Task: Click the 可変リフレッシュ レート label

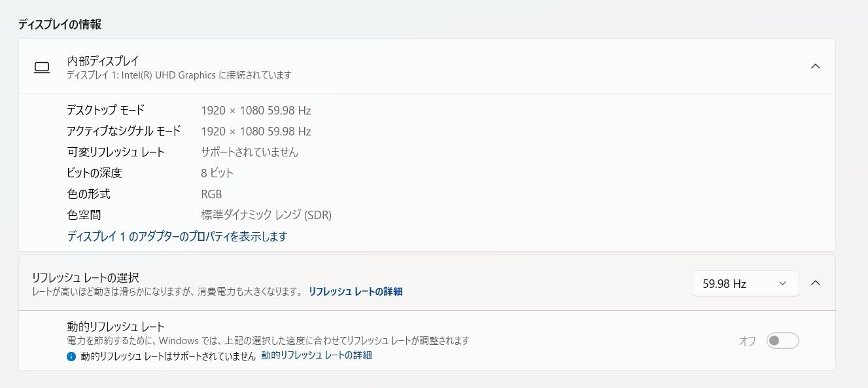Action: pyautogui.click(x=116, y=152)
